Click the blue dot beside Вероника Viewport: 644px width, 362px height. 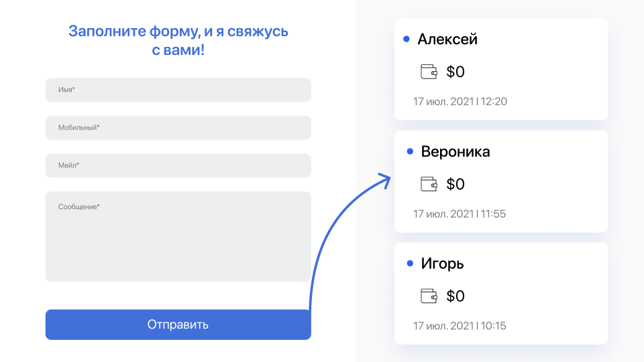coord(410,152)
